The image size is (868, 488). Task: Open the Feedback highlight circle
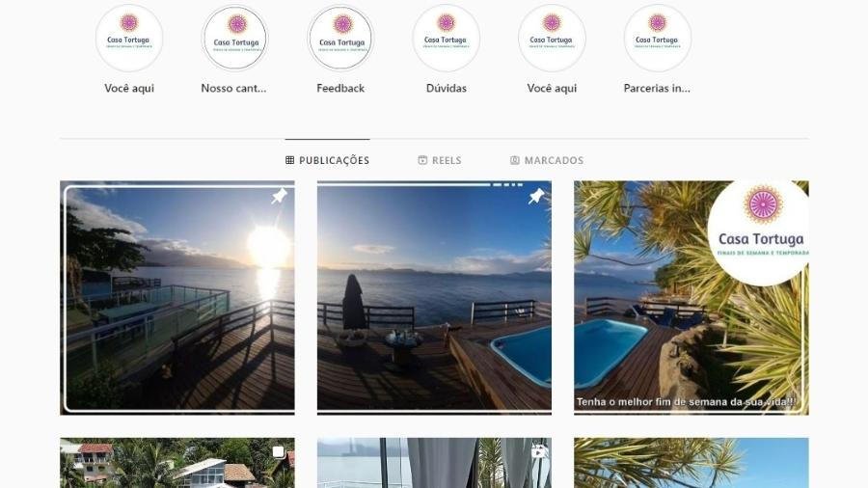(340, 39)
